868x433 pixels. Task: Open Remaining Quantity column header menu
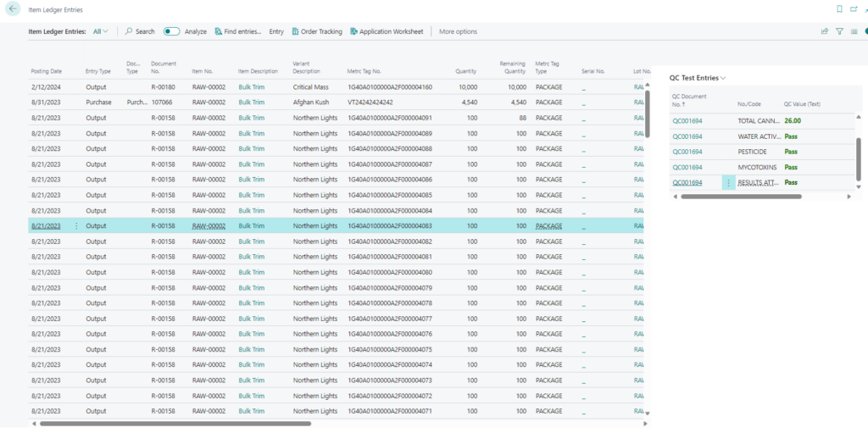coord(513,68)
